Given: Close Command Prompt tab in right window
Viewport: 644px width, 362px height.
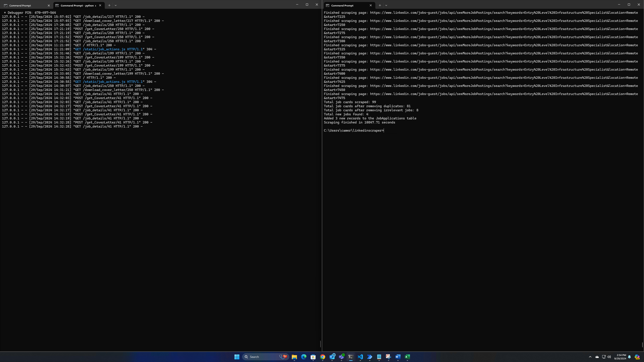Looking at the screenshot, I should (x=370, y=5).
